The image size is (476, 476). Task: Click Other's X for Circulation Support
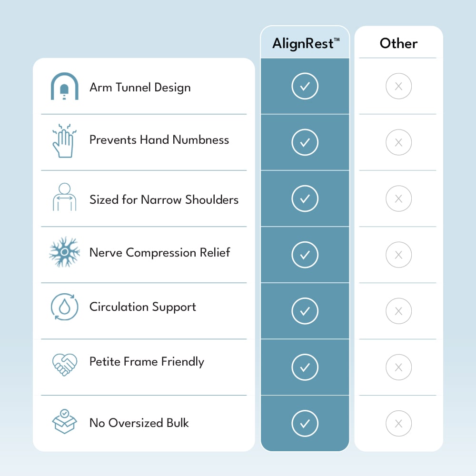(x=399, y=311)
